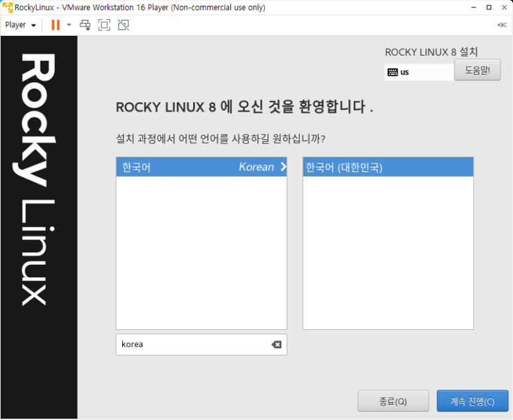This screenshot has height=420, width=513.
Task: Click the chevron on the Korean row
Action: click(283, 167)
